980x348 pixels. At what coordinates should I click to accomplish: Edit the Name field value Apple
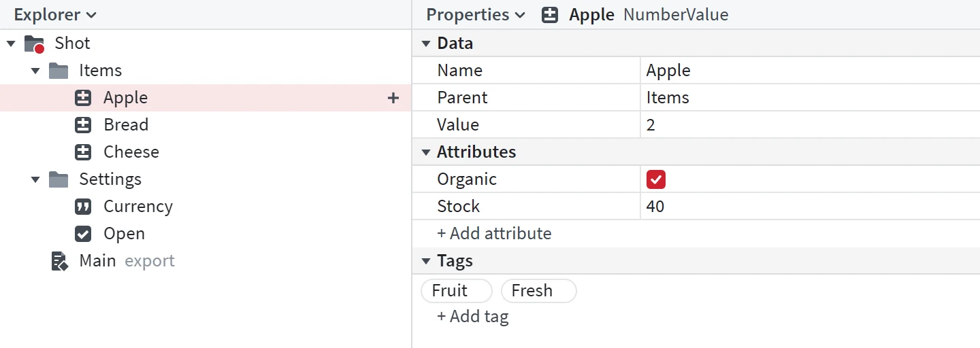point(810,71)
